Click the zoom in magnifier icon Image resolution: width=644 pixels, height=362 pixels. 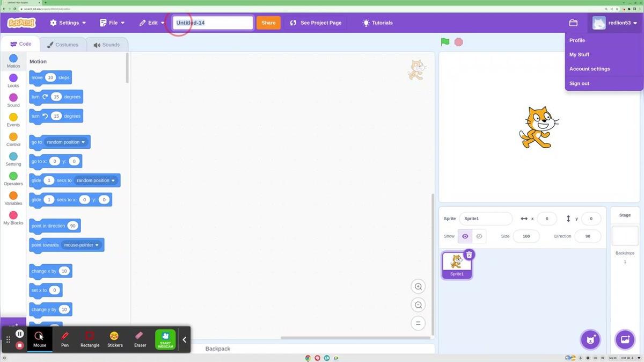(x=418, y=286)
